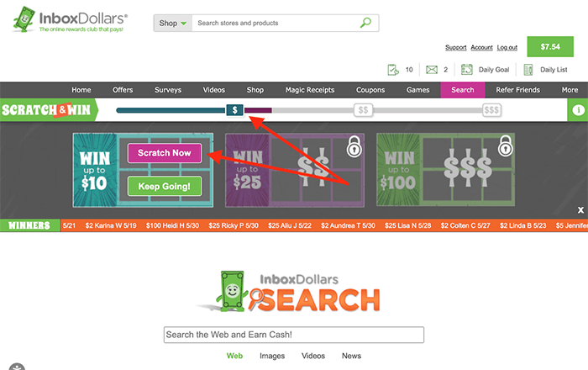Click the Keep Going! button

165,186
